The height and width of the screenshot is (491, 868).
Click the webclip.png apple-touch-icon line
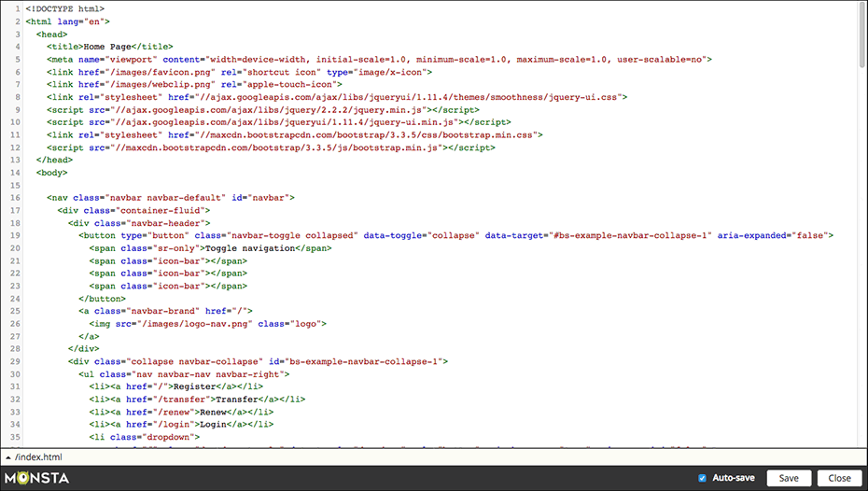194,84
